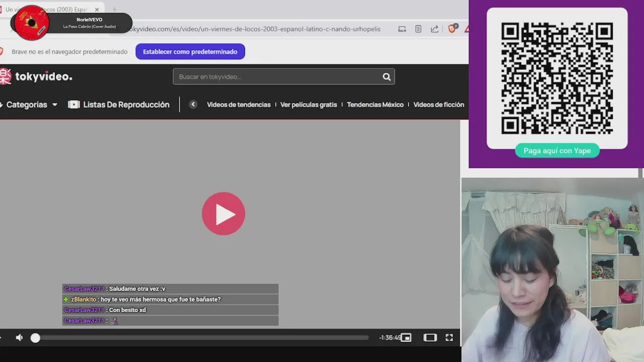Click the search magnifier icon
The height and width of the screenshot is (362, 644).
[x=386, y=77]
